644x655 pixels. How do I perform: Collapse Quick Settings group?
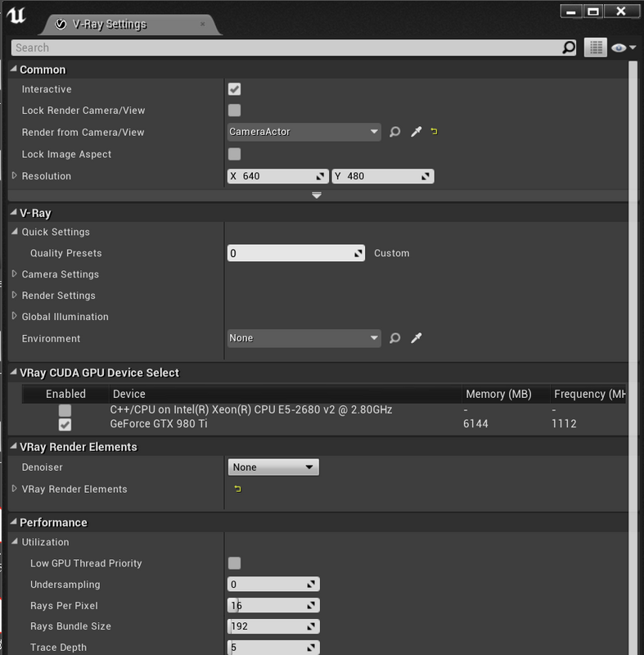point(14,232)
